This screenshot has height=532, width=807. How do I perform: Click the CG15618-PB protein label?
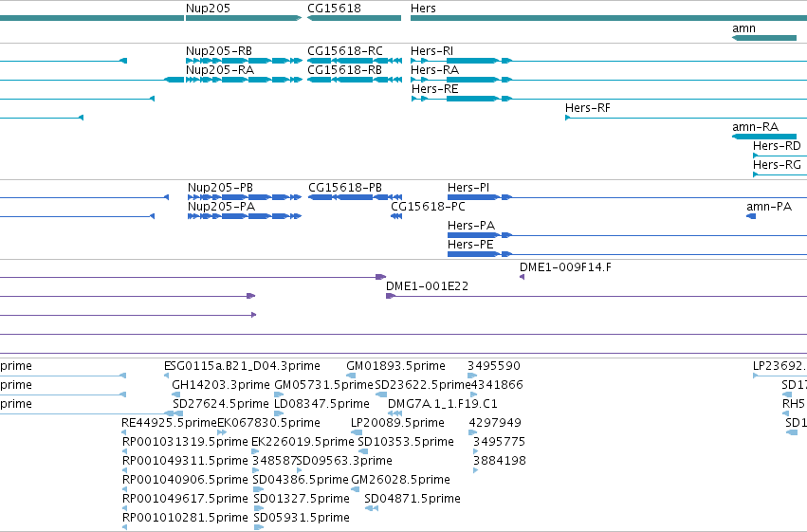click(345, 188)
